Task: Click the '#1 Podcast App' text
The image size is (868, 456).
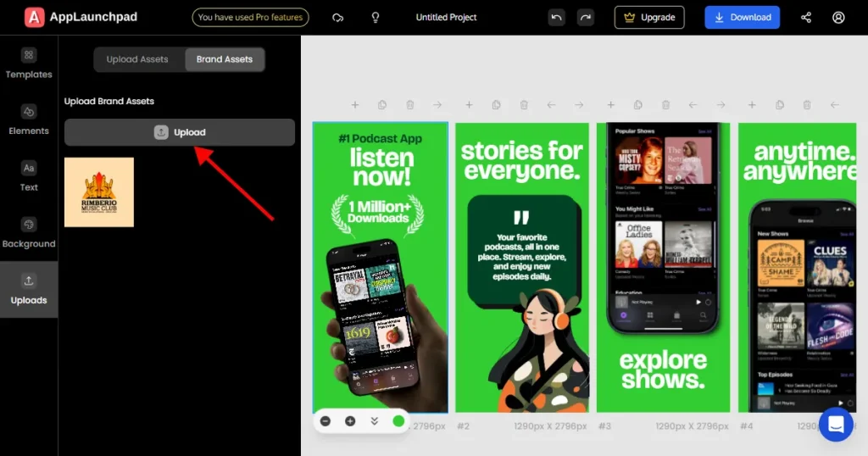Action: [381, 138]
